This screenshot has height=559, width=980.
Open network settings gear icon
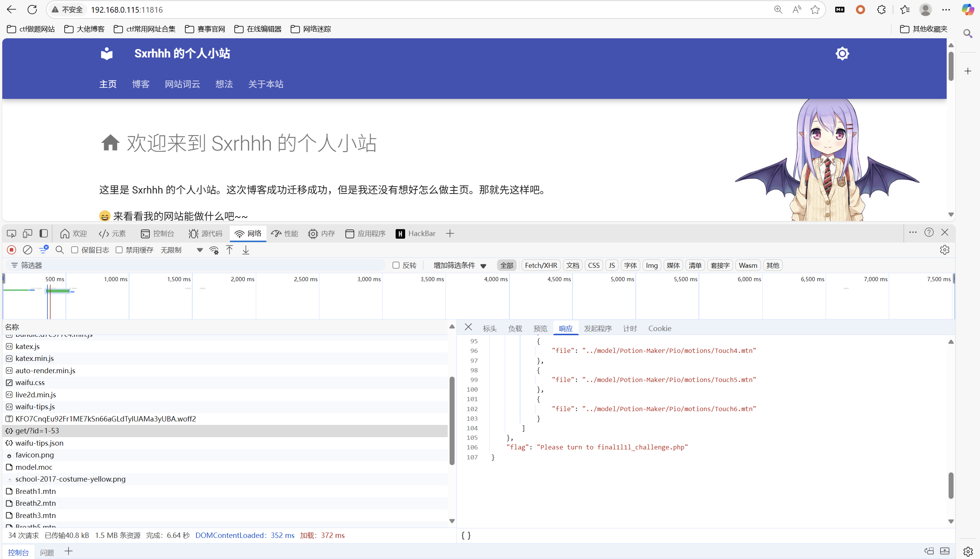(x=945, y=250)
